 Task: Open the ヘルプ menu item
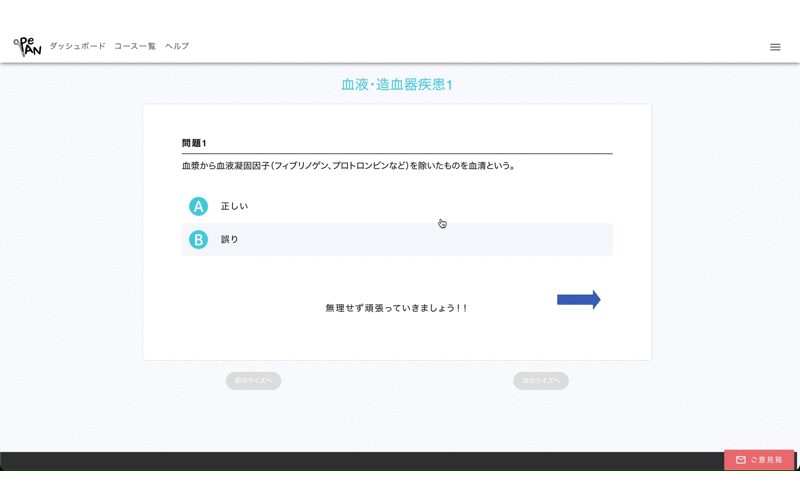click(177, 46)
